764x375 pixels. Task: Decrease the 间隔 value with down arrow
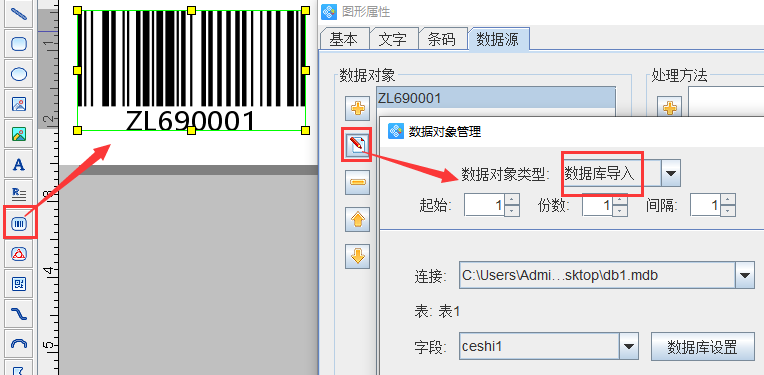(727, 211)
